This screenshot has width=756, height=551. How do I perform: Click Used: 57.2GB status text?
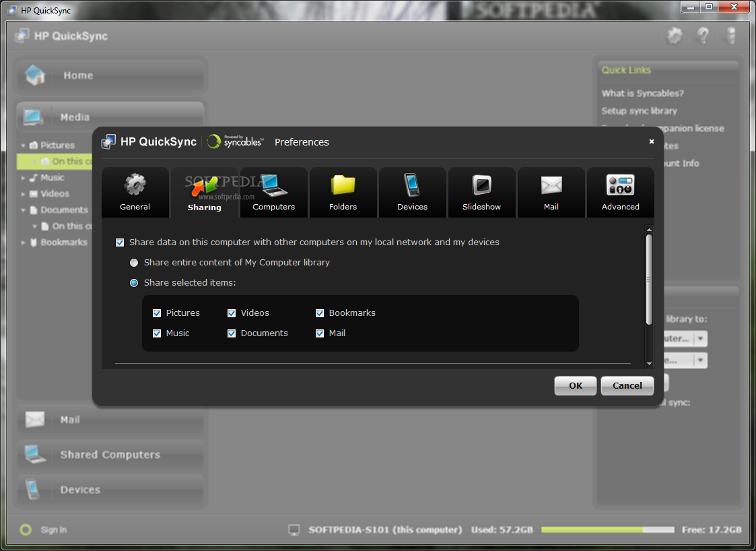[502, 529]
